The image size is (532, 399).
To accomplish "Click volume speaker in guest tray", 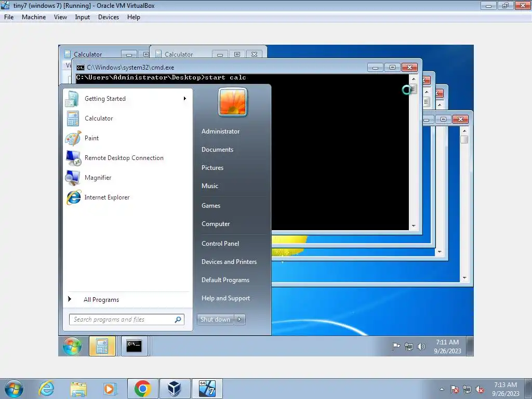I will [421, 347].
